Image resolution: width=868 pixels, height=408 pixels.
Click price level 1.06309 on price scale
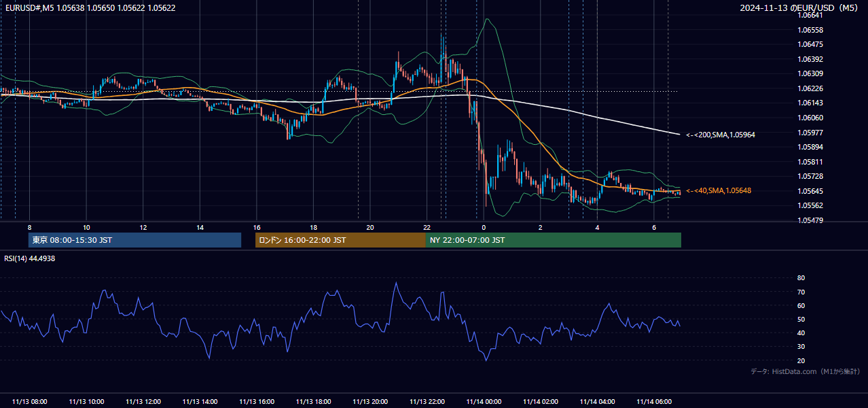click(810, 73)
